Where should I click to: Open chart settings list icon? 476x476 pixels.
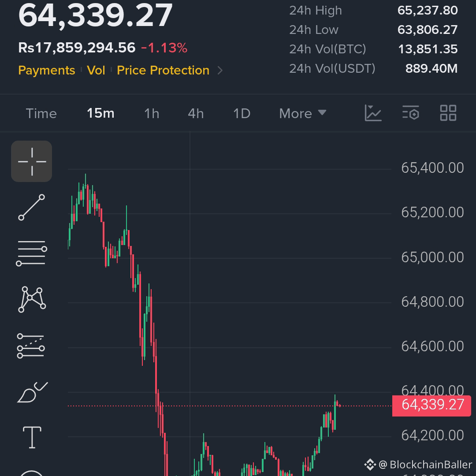[x=411, y=113]
